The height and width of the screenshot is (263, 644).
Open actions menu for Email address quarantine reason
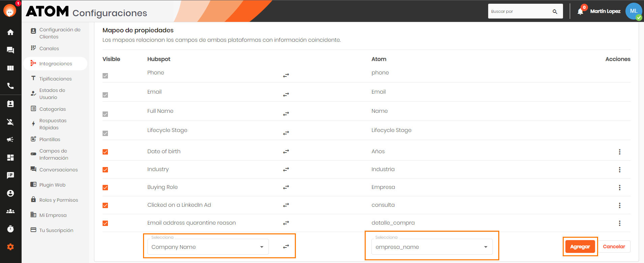(x=620, y=223)
